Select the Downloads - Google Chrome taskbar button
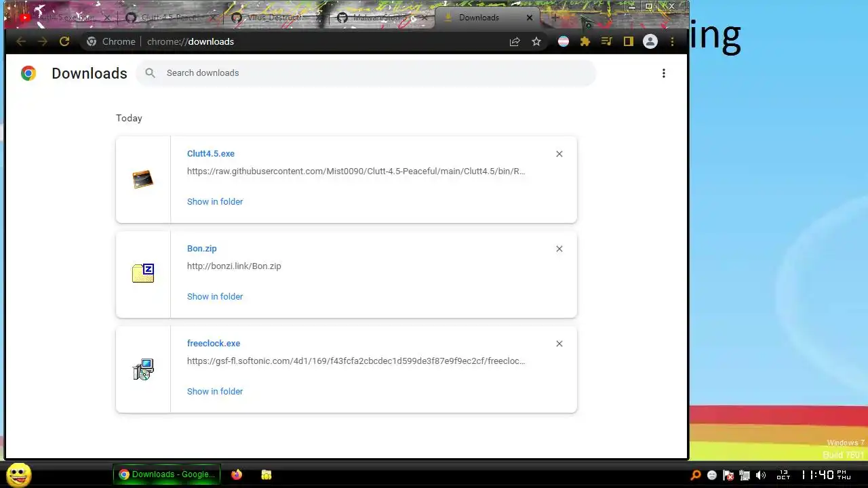868x488 pixels. click(167, 474)
